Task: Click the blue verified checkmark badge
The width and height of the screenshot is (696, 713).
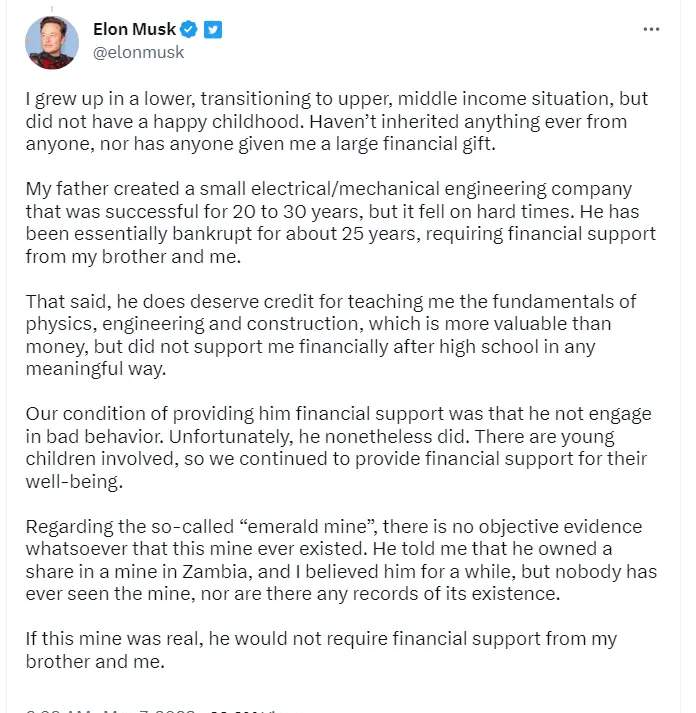Action: [x=189, y=30]
